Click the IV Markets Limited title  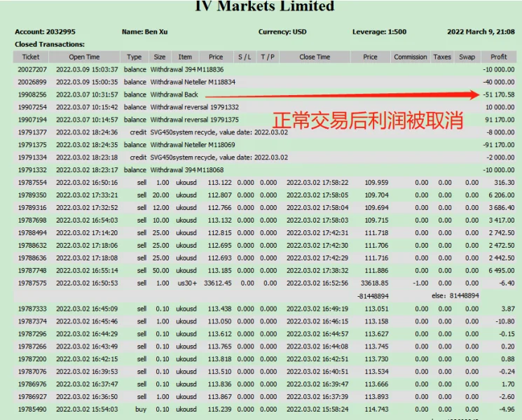coord(265,7)
